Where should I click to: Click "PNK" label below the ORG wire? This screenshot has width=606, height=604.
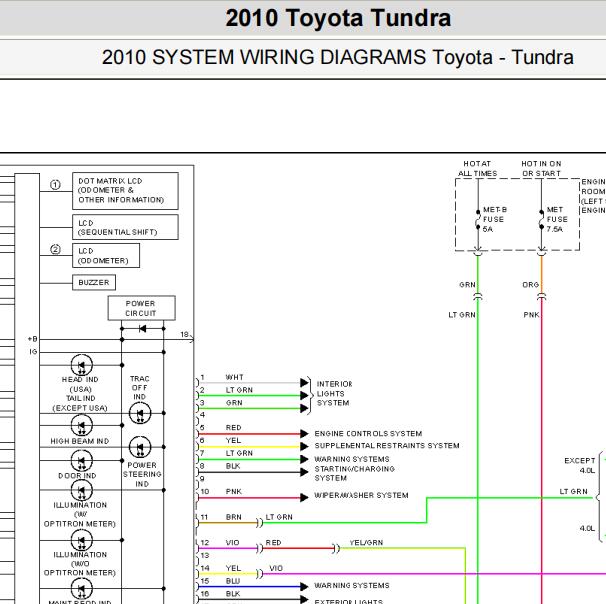coord(531,315)
